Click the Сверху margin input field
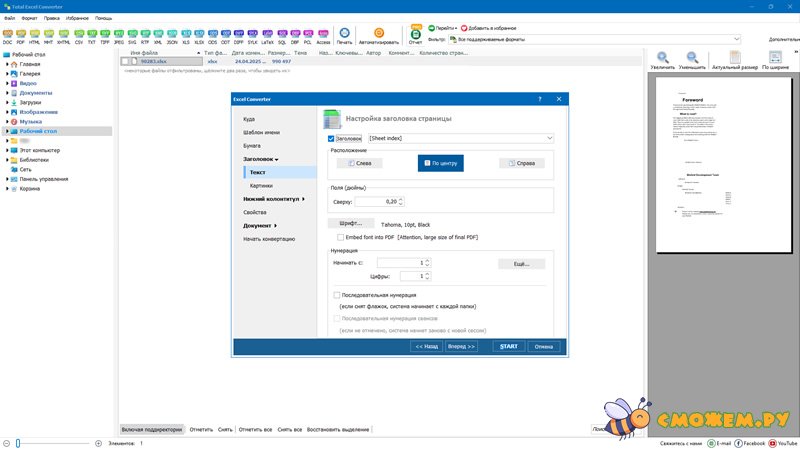This screenshot has height=450, width=800. pyautogui.click(x=383, y=202)
